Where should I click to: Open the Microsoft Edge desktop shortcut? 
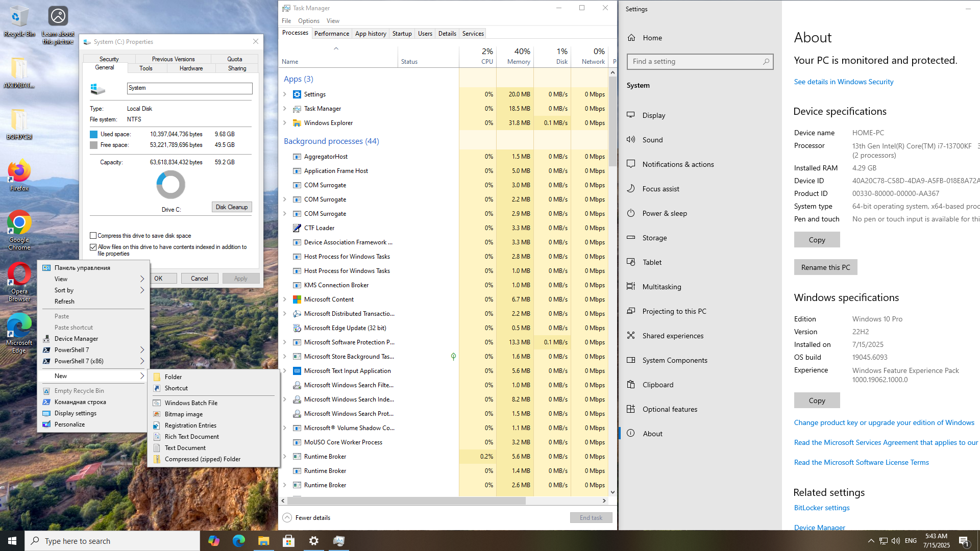(19, 334)
